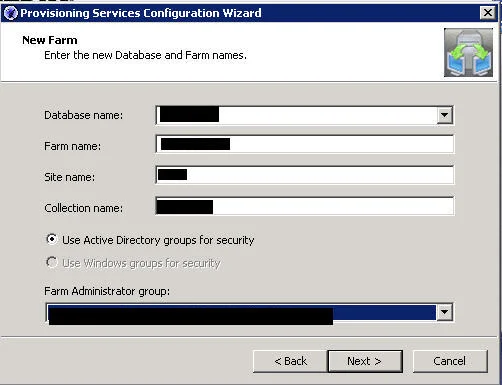Proceed with the Next button

pos(365,361)
